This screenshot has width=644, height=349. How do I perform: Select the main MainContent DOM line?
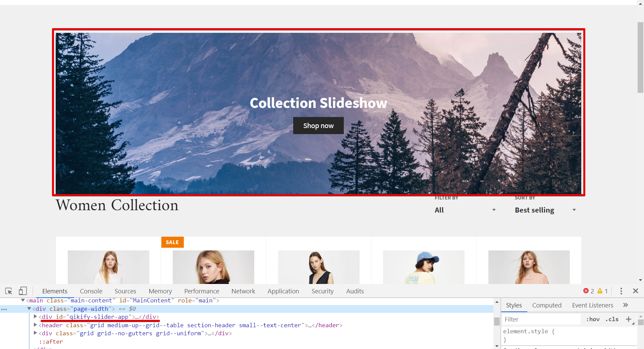click(123, 300)
